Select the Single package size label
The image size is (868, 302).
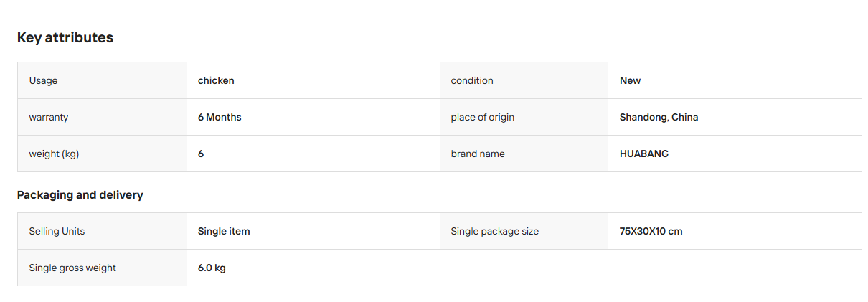pos(495,231)
